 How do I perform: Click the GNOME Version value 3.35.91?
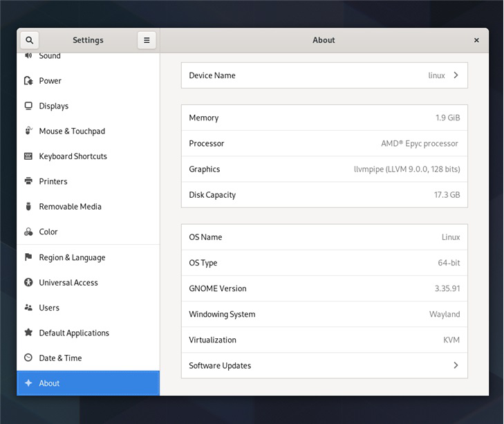click(447, 288)
